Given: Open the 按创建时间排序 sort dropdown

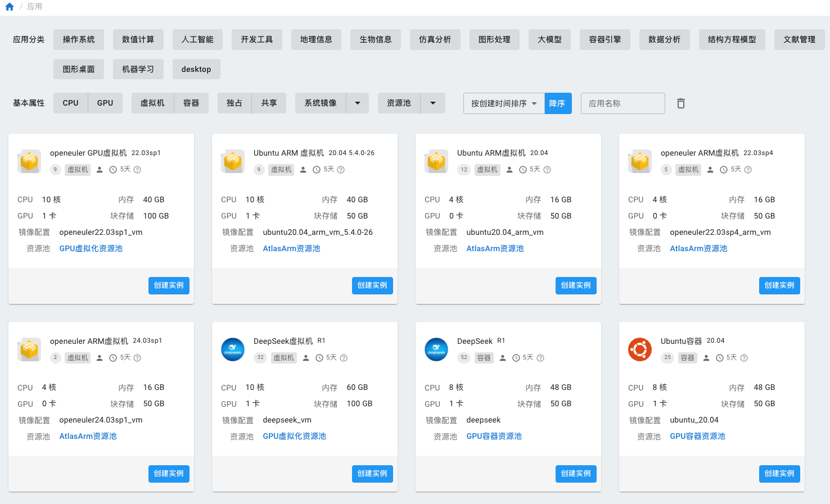Looking at the screenshot, I should (x=504, y=103).
